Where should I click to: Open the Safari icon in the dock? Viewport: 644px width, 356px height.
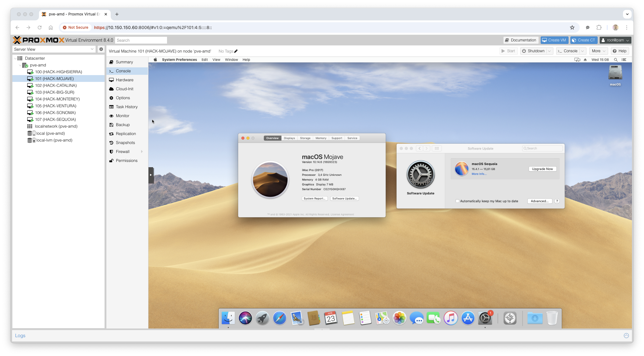coord(279,318)
